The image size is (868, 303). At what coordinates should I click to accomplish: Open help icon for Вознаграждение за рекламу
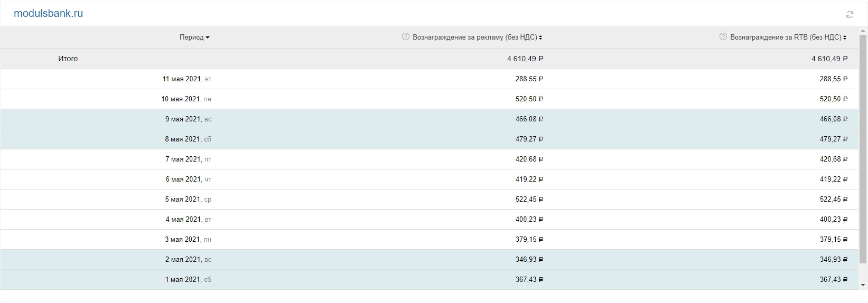click(406, 37)
